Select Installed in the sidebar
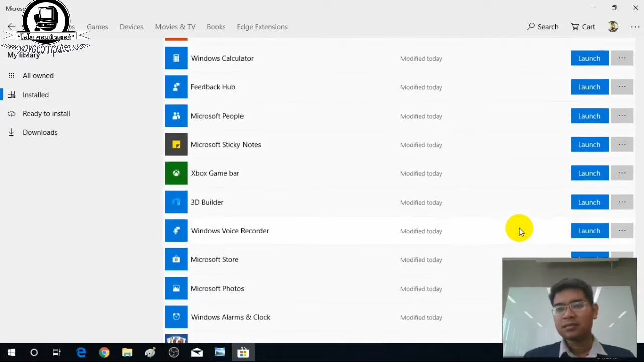644x362 pixels. (35, 95)
